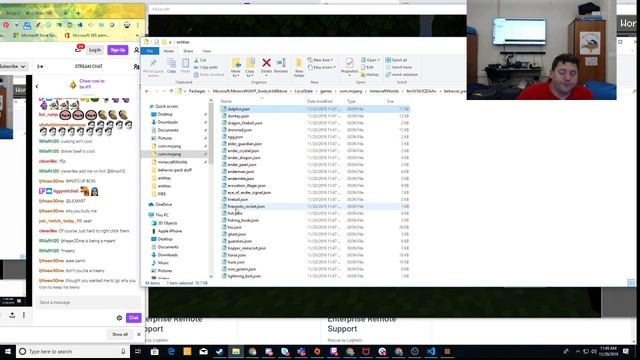Open Music folder in navigation pane
Image resolution: width=640 pixels, height=360 pixels.
(x=163, y=263)
